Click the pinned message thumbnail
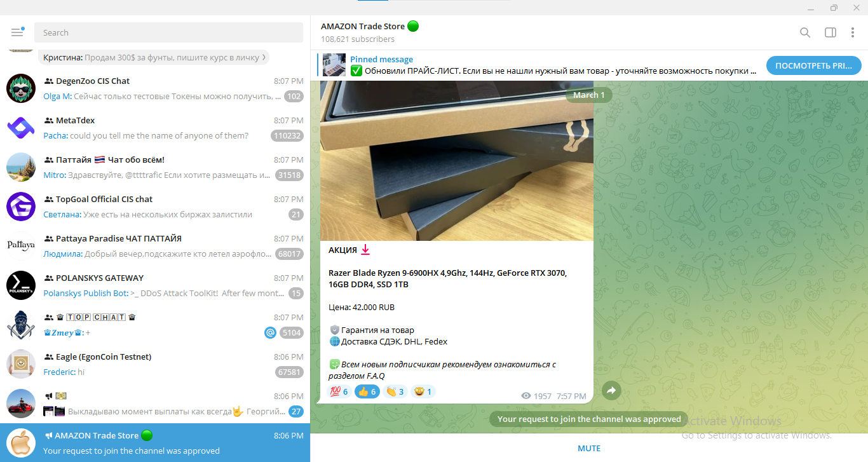The width and height of the screenshot is (868, 462). point(334,65)
